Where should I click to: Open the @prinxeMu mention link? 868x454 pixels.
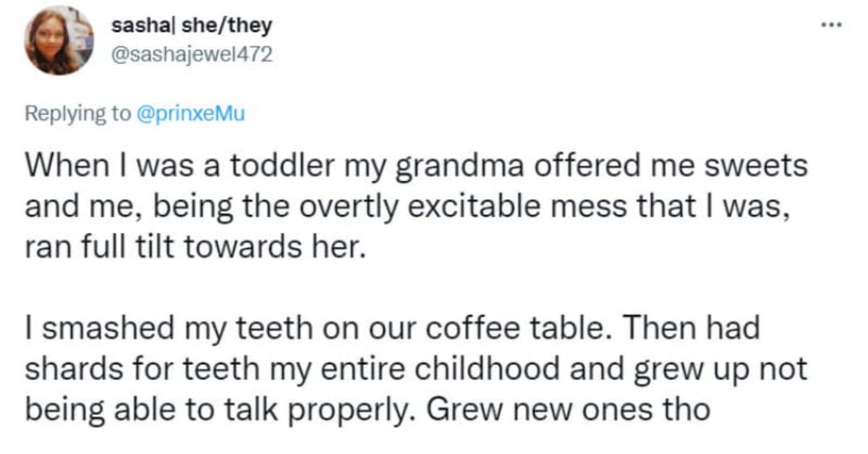(x=190, y=114)
